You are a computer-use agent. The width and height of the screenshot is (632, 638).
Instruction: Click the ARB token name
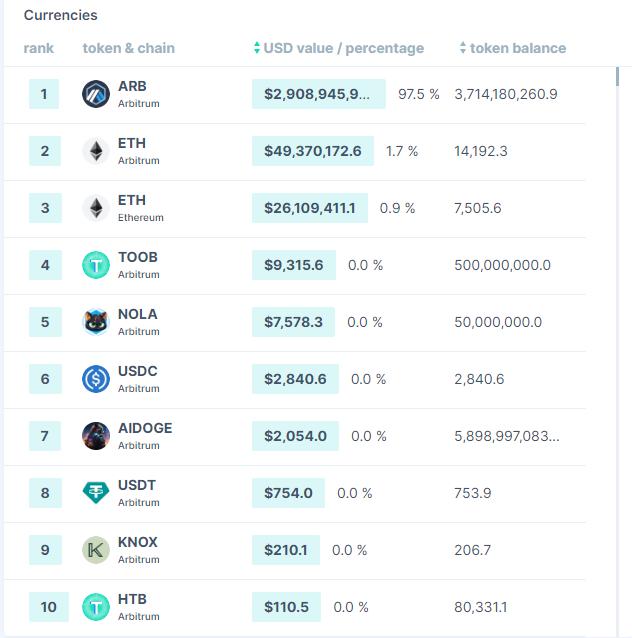[132, 86]
